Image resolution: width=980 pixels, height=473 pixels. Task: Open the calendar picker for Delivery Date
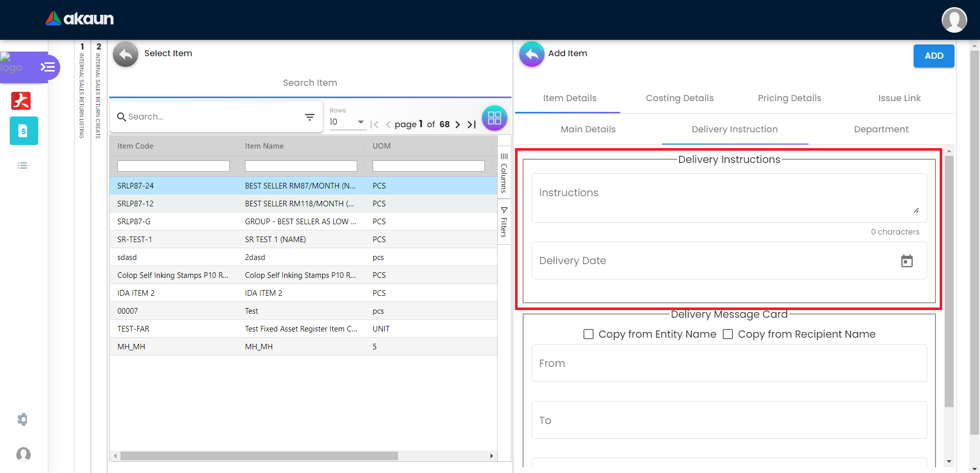[906, 261]
